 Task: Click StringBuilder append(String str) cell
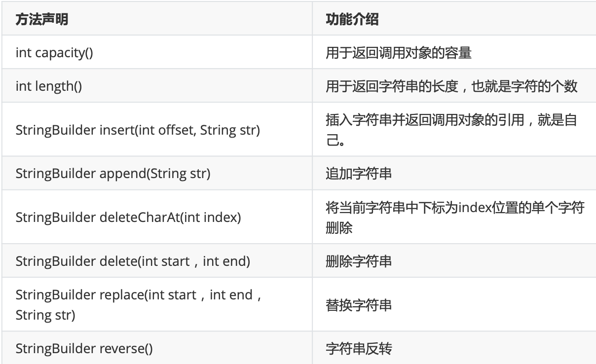[113, 175]
